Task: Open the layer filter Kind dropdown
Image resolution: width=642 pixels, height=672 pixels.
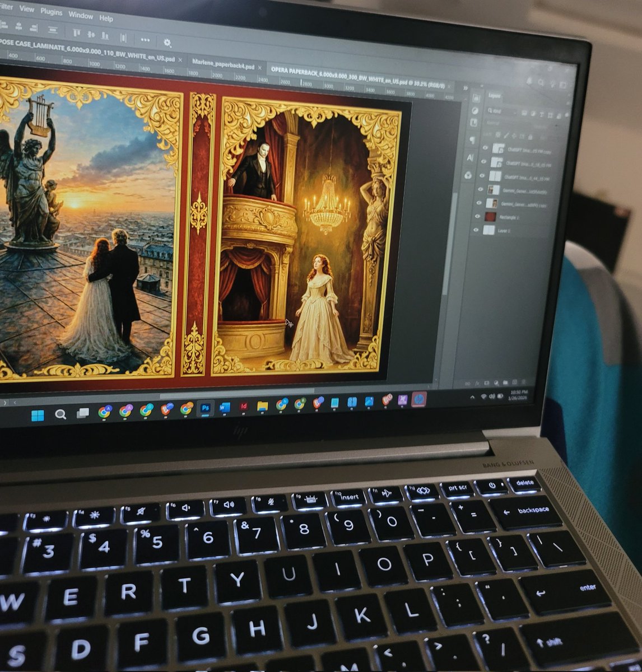Action: (502, 111)
